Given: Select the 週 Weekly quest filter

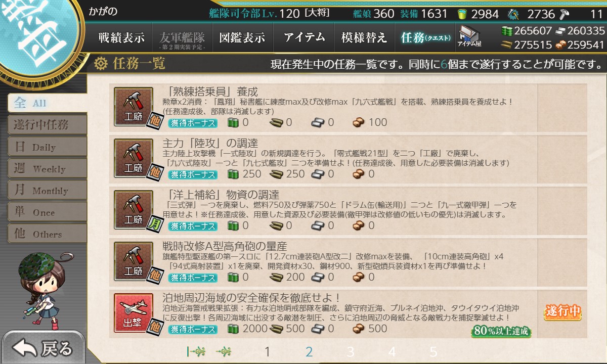Looking at the screenshot, I should click(x=47, y=168).
